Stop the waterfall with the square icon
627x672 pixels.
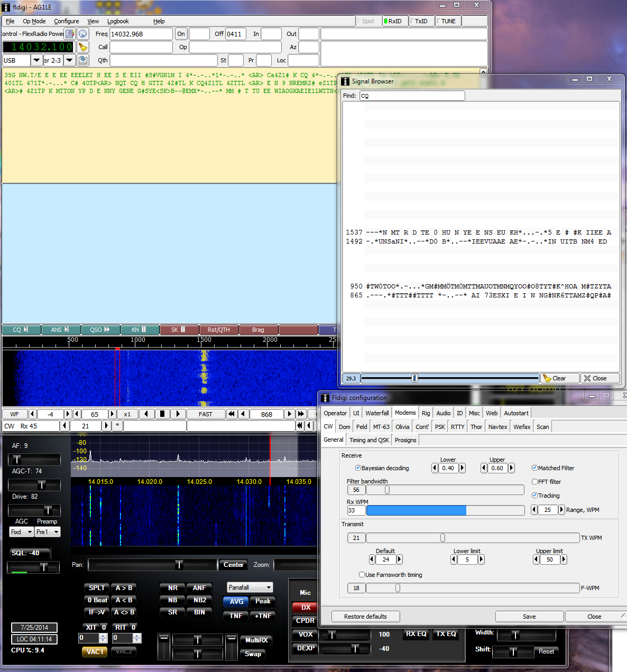point(162,414)
